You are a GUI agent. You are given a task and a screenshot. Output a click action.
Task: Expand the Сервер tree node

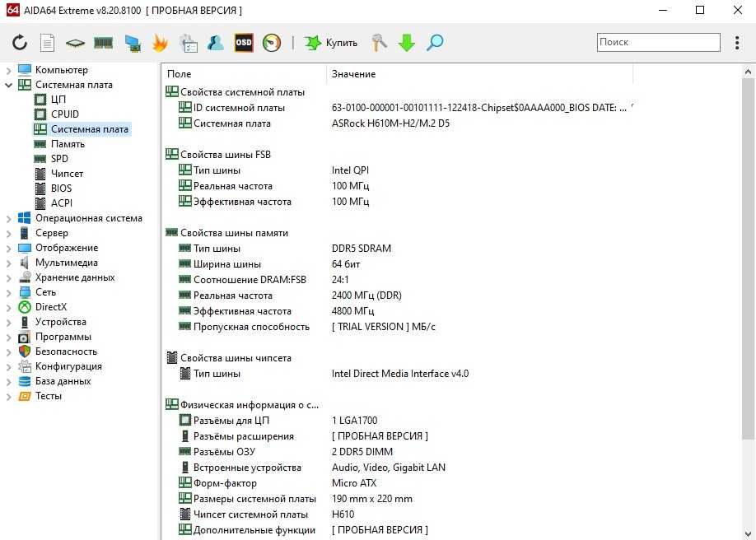pos(9,234)
